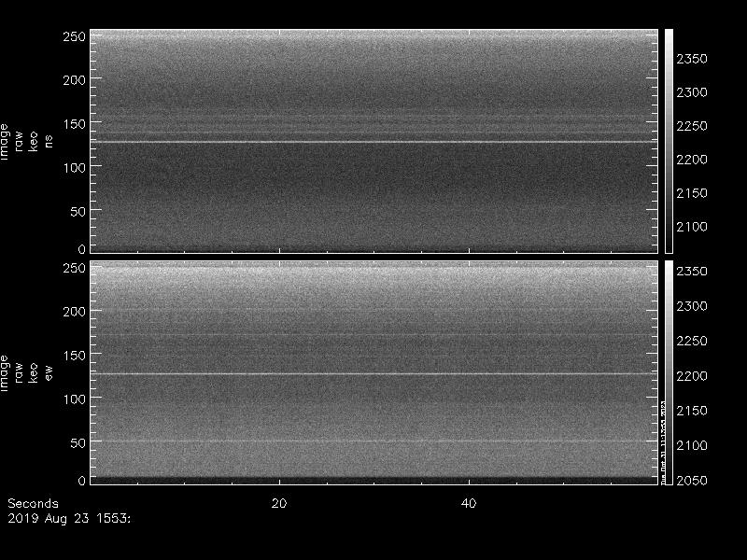The width and height of the screenshot is (747, 560).
Task: Click the bottom keogram grayscale colorbar
Action: coord(669,371)
